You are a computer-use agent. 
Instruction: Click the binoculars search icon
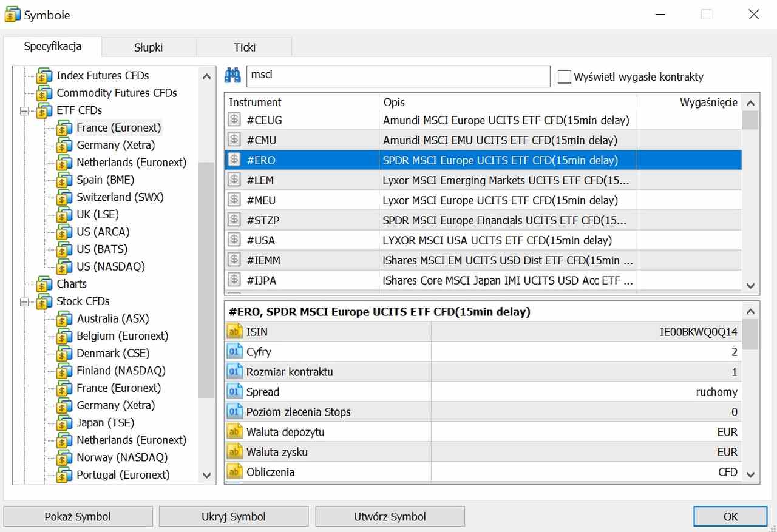click(233, 76)
